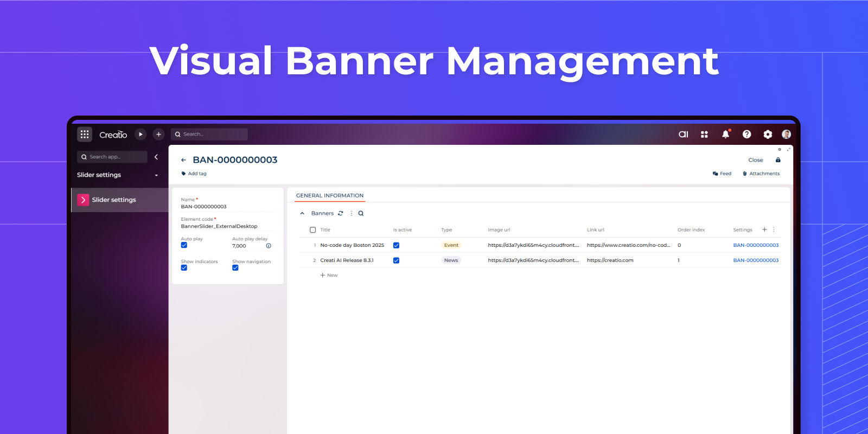Click the global Search field
The width and height of the screenshot is (868, 434).
click(212, 134)
